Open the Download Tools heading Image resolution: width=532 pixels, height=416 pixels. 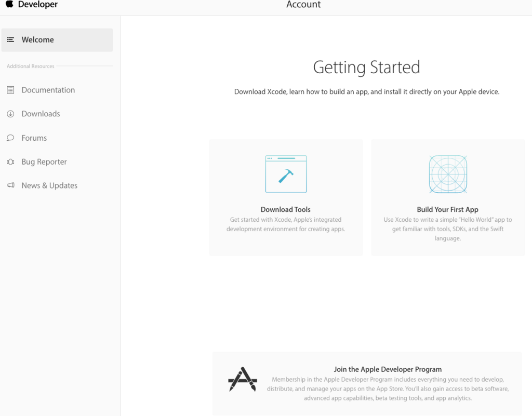tap(286, 209)
